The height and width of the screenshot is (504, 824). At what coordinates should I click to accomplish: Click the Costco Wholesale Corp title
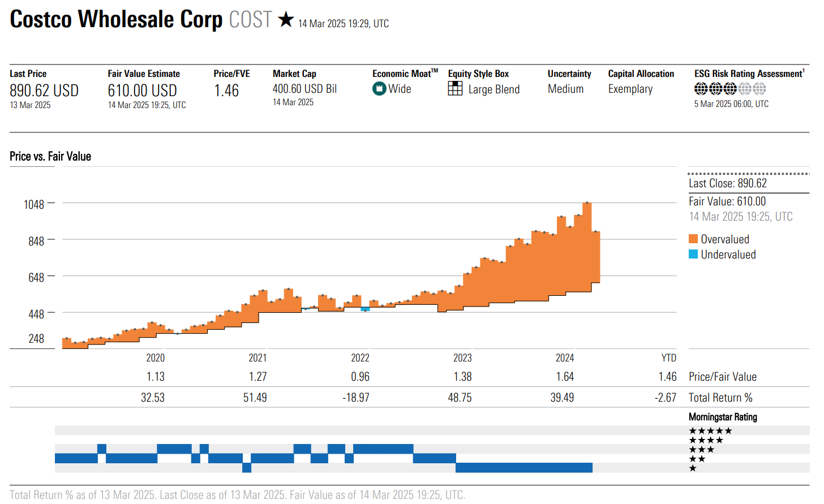(x=117, y=19)
